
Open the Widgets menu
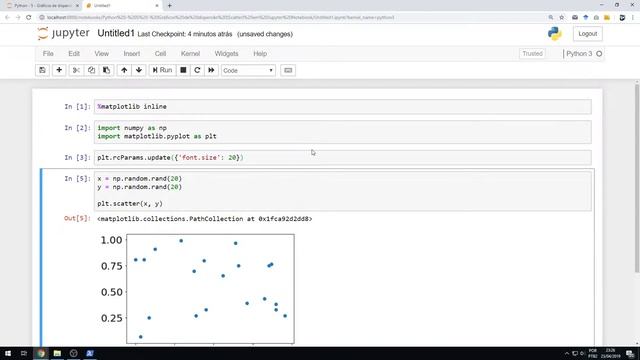click(x=226, y=53)
